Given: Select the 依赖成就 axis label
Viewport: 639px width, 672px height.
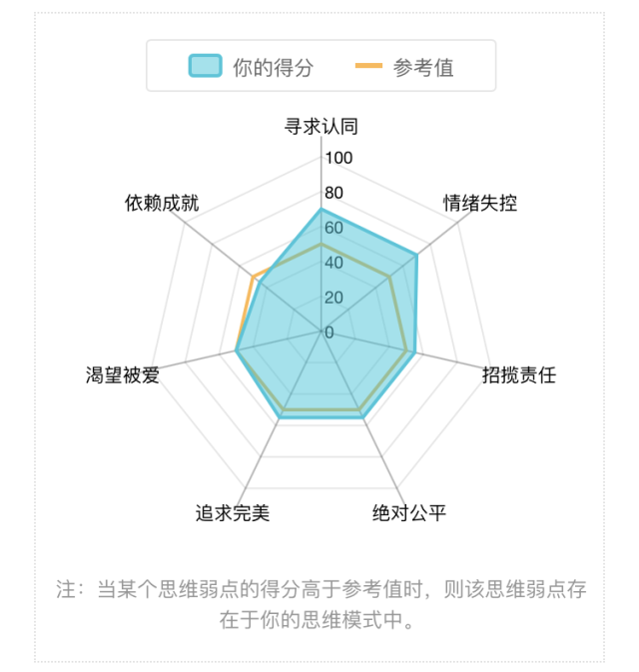Looking at the screenshot, I should pos(162,204).
